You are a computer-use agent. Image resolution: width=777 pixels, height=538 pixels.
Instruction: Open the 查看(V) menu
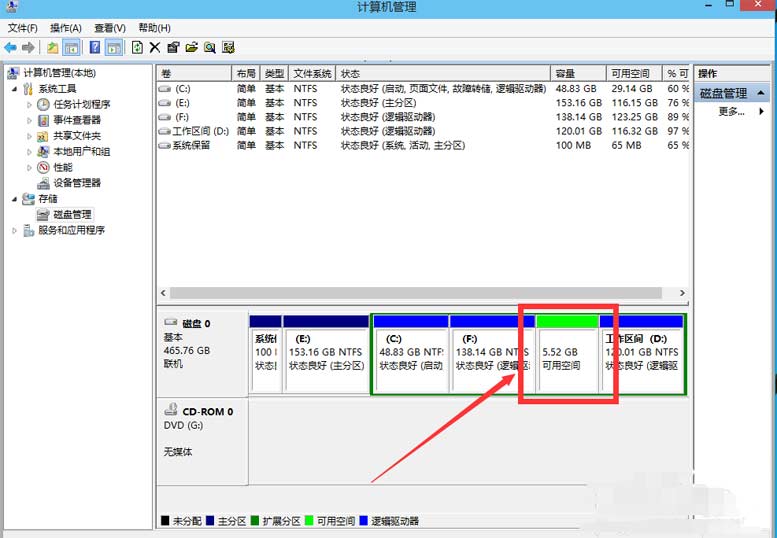coord(110,28)
